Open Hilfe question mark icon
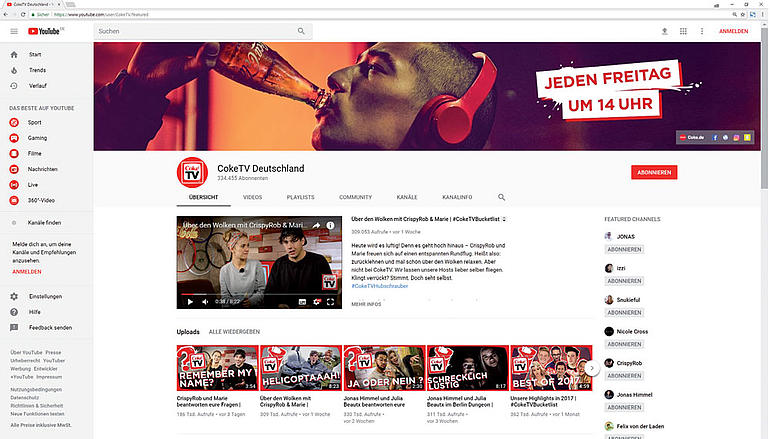This screenshot has width=770, height=439. [14, 312]
